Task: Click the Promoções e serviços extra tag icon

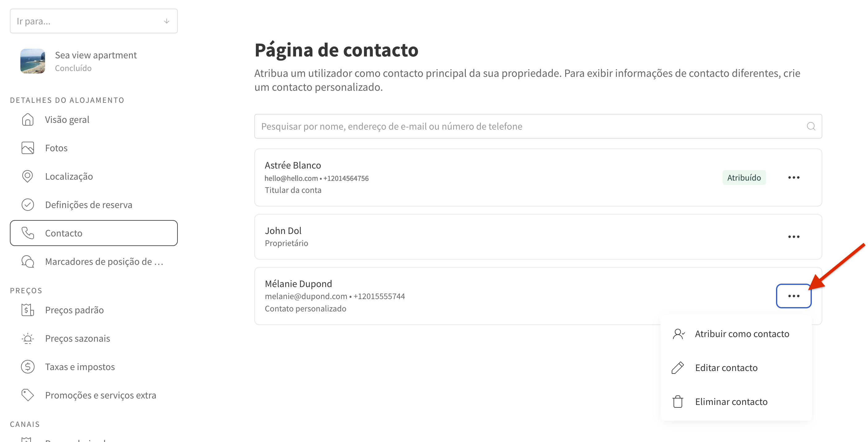Action: tap(28, 395)
